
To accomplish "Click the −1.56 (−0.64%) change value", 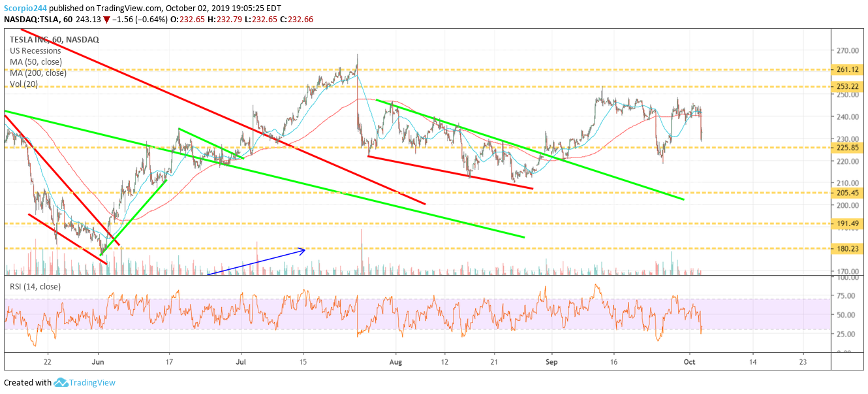I will [140, 20].
